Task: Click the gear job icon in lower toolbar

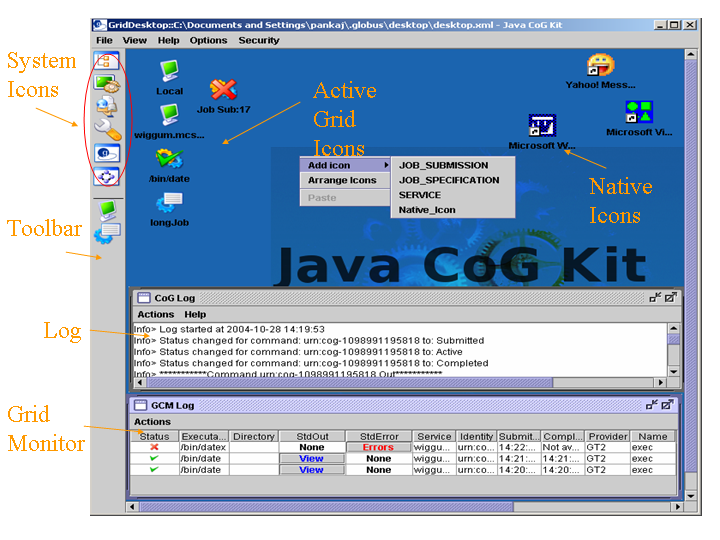Action: [x=105, y=234]
